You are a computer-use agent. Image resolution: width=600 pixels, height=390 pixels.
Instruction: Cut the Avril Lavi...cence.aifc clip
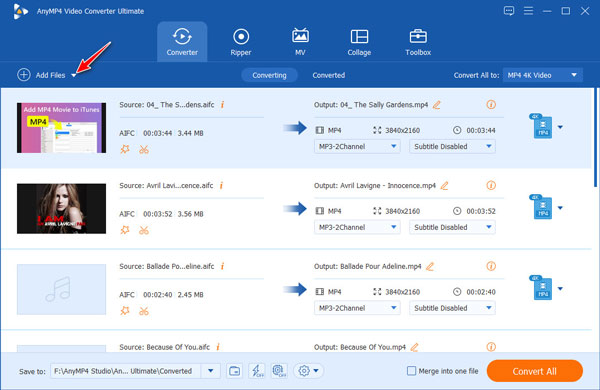144,230
